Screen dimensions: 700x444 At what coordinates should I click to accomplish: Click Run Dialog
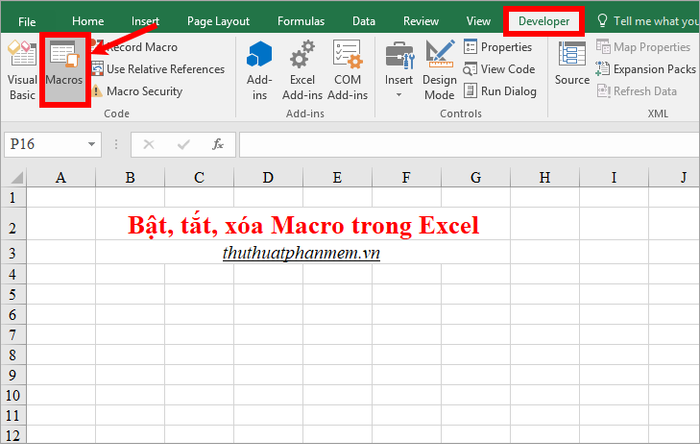pos(500,91)
